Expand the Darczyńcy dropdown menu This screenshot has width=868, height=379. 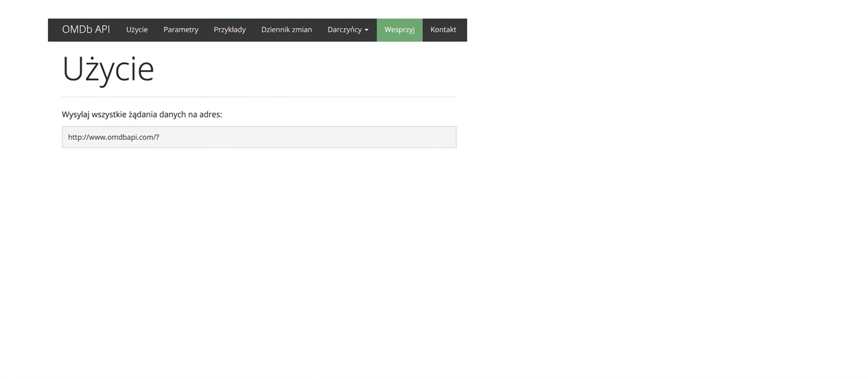click(348, 30)
